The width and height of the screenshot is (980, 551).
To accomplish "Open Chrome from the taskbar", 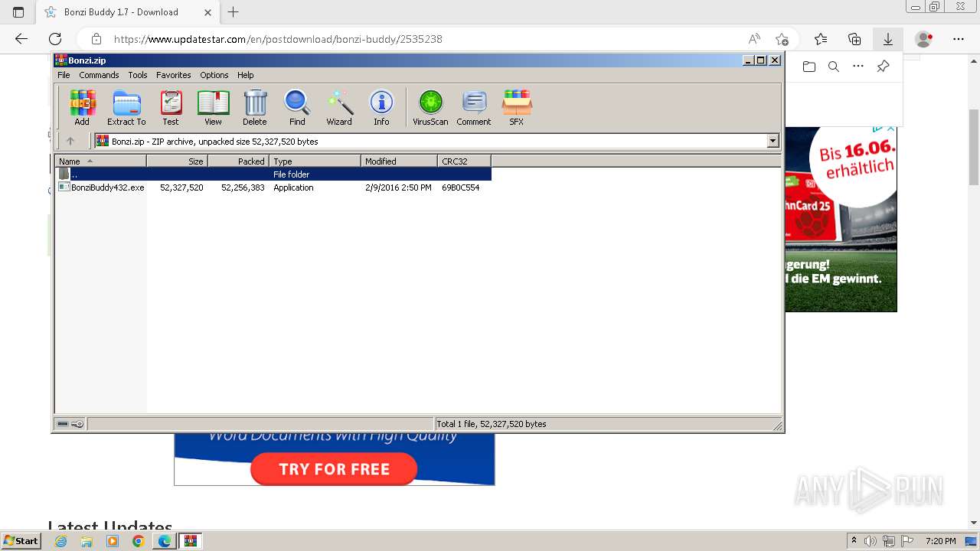I will tap(139, 541).
